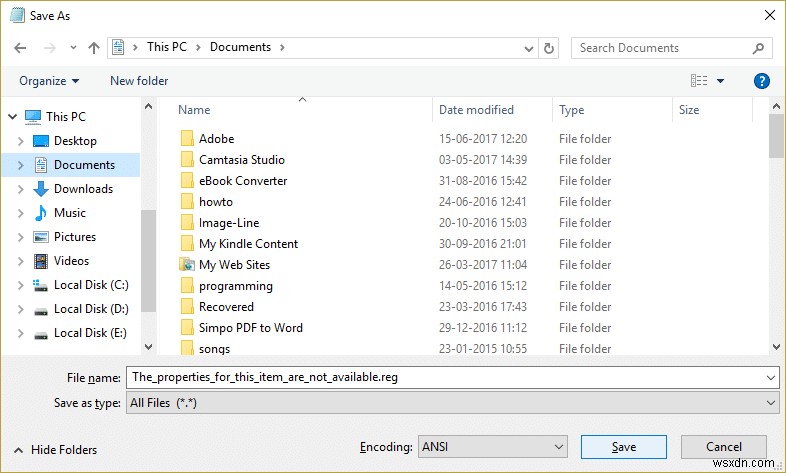Sort files by Date modified column header
This screenshot has width=786, height=473.
click(477, 110)
